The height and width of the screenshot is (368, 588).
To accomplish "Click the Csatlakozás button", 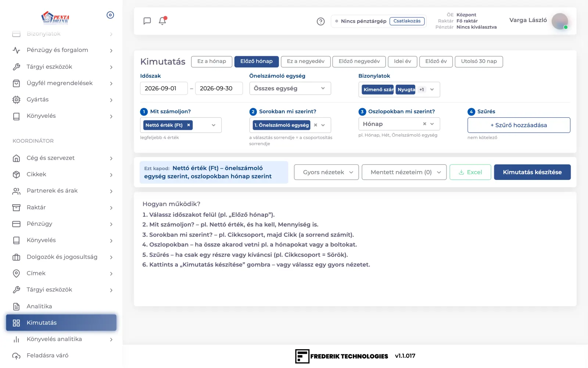I will pos(407,21).
